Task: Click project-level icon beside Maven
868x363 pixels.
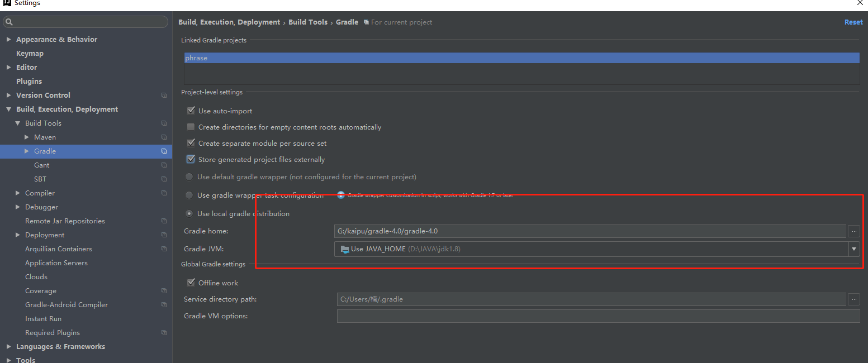Action: point(164,137)
